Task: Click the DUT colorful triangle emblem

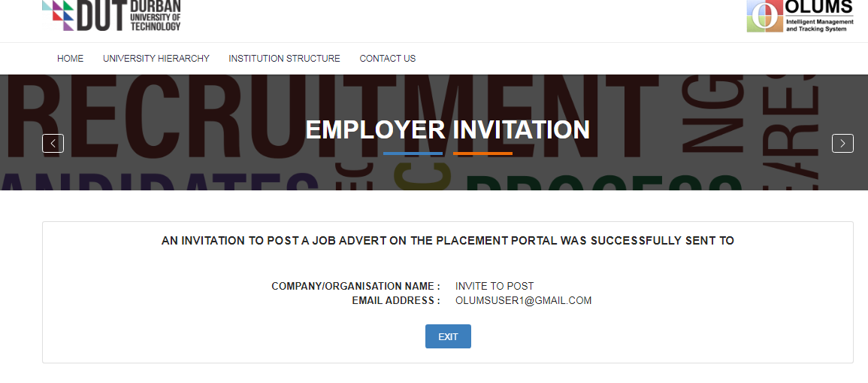Action: coord(59,15)
